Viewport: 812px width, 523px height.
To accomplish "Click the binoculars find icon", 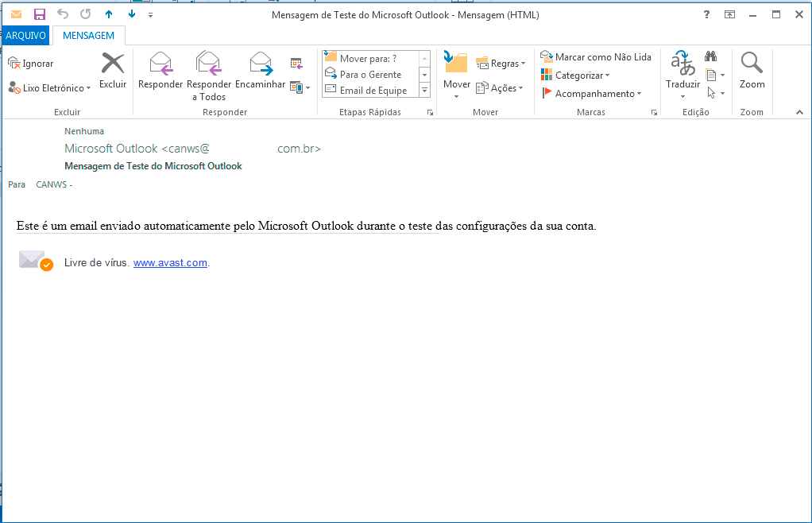I will click(710, 56).
